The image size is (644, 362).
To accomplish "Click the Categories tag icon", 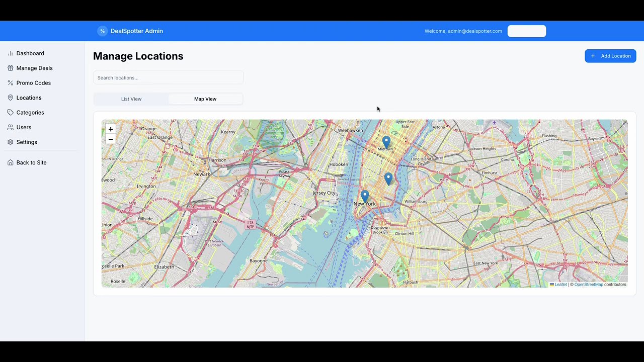I will pos(10,113).
